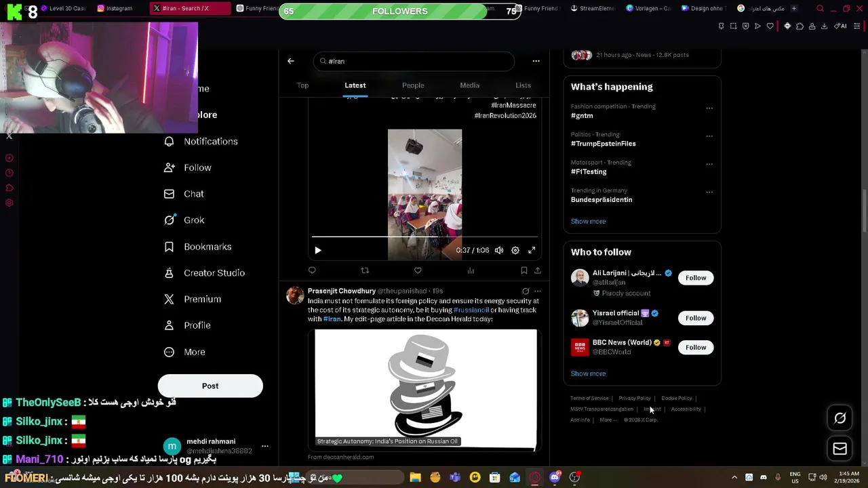Share the video post

pyautogui.click(x=538, y=270)
